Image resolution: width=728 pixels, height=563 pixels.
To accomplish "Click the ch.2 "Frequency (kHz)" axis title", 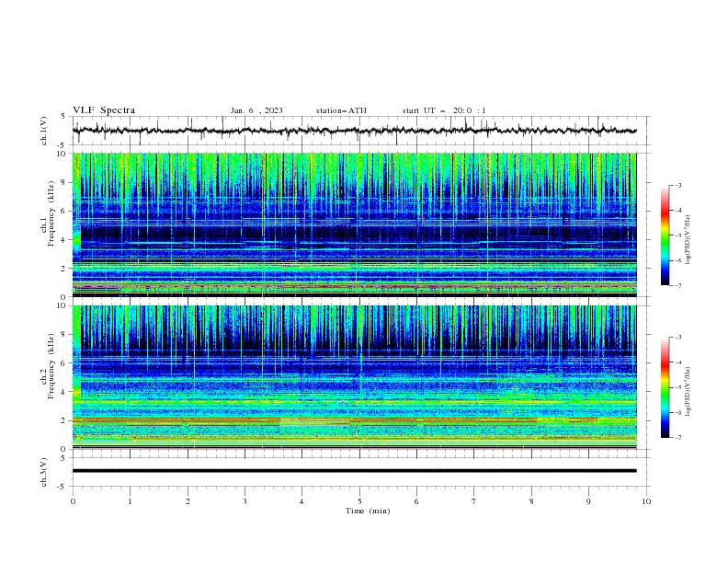I will point(51,365).
